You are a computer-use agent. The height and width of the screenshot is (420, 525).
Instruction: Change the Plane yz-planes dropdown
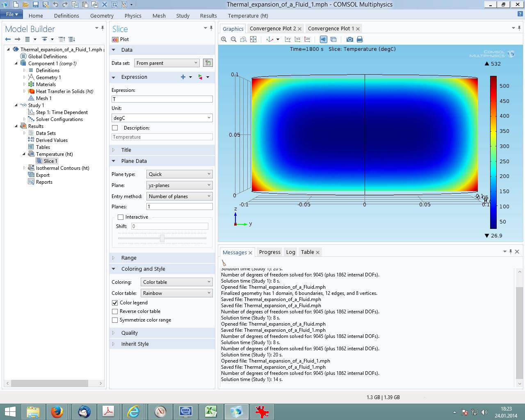tap(180, 185)
